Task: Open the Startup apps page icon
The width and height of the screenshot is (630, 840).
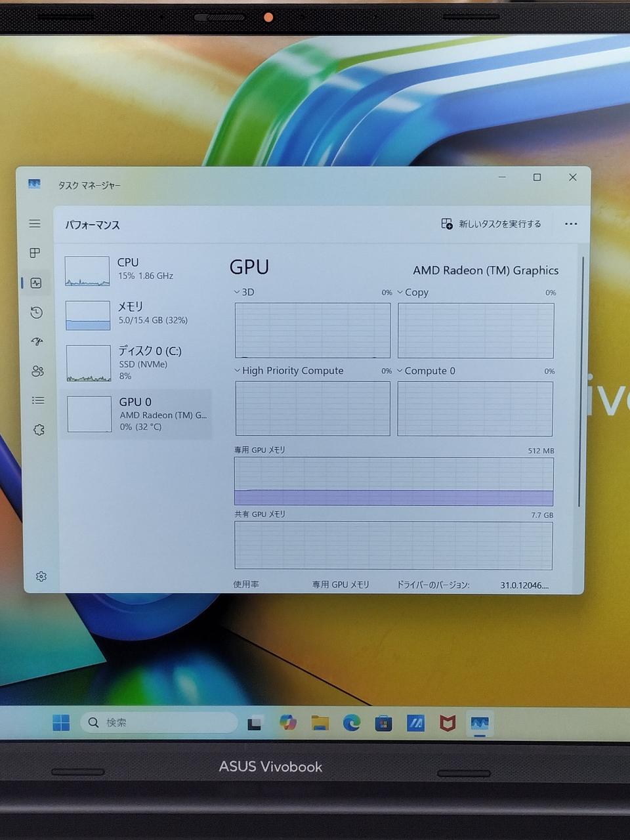Action: tap(37, 341)
